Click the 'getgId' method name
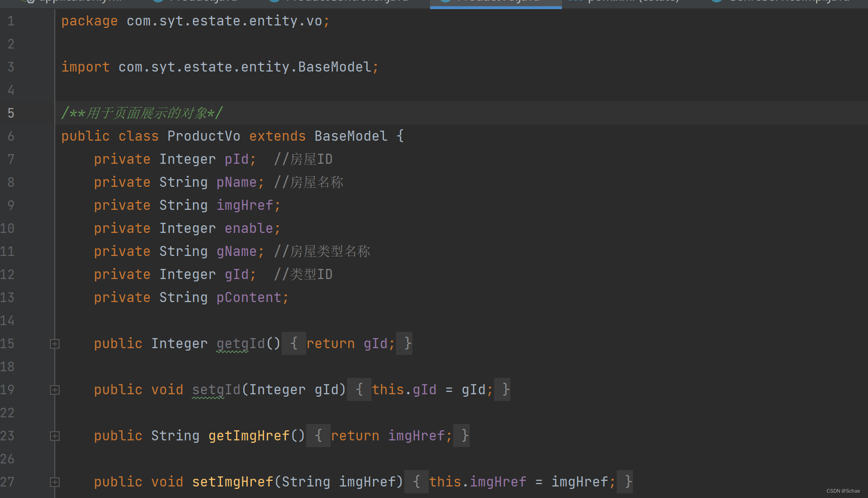 pyautogui.click(x=240, y=344)
